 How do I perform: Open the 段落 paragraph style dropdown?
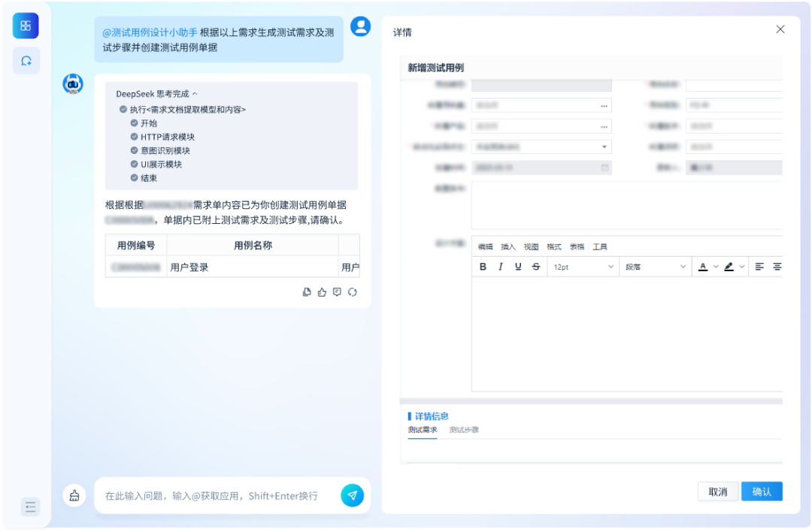[x=655, y=267]
